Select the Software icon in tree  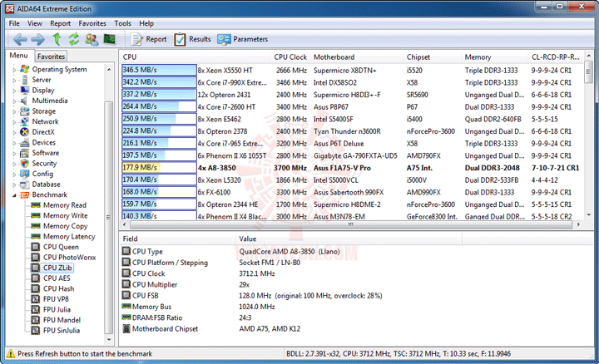pos(24,153)
